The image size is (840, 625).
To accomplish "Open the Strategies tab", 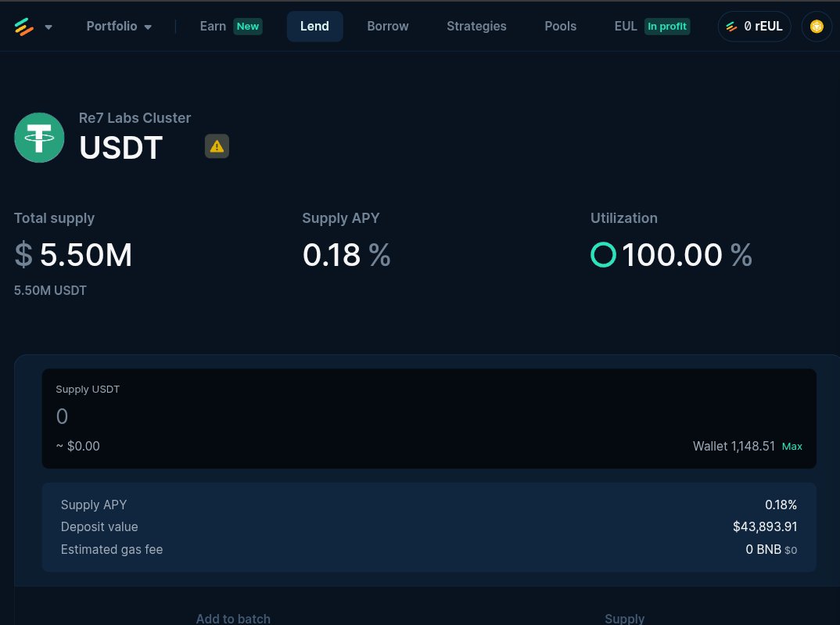I will (x=476, y=27).
